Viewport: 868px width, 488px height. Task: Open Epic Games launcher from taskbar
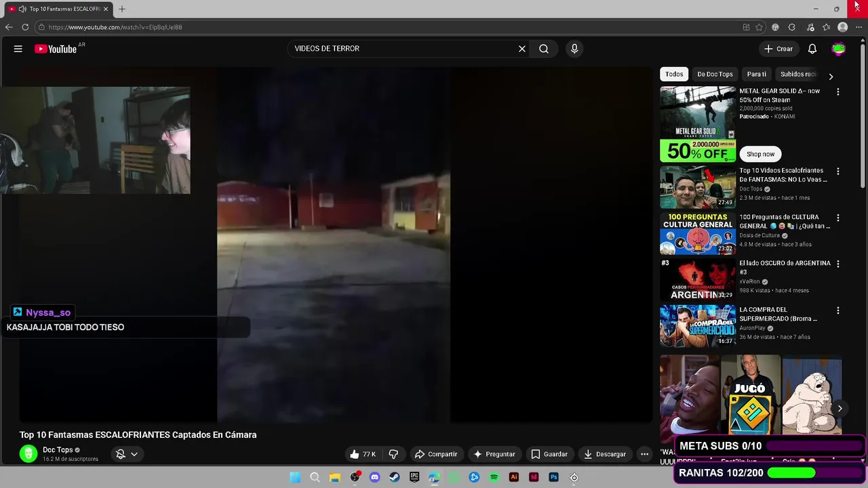point(414,477)
